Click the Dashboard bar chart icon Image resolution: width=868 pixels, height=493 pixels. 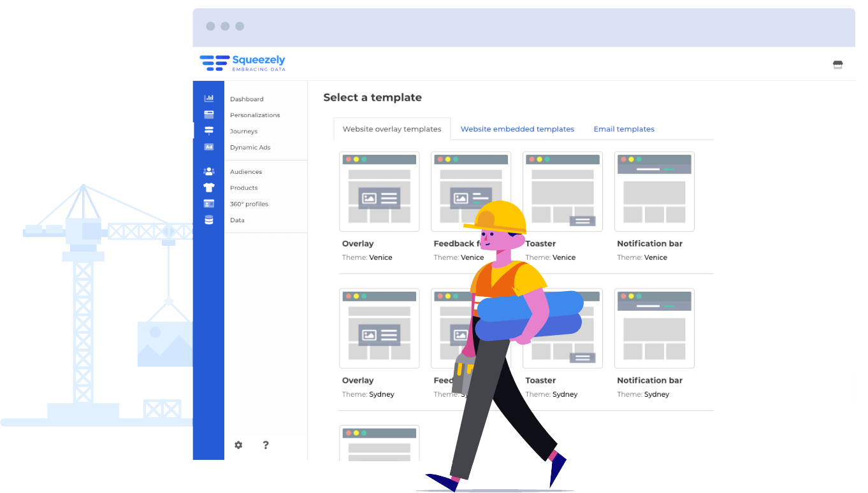click(208, 98)
